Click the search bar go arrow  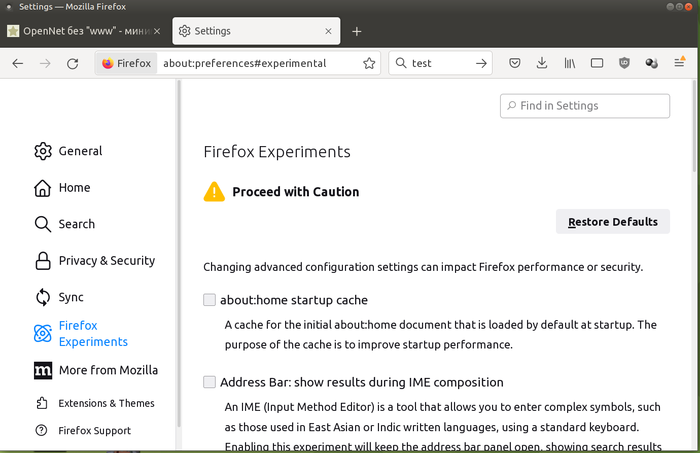(482, 63)
